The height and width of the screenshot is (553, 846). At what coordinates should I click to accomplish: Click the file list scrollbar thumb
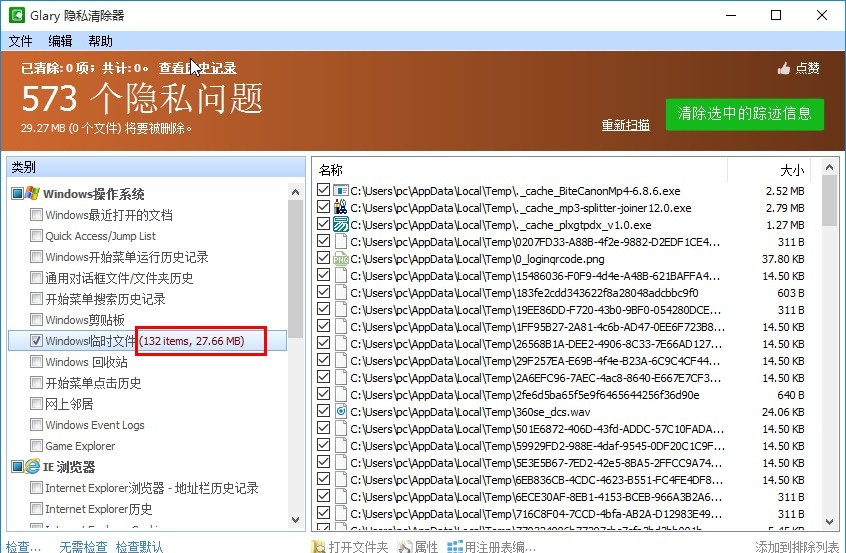(x=830, y=201)
